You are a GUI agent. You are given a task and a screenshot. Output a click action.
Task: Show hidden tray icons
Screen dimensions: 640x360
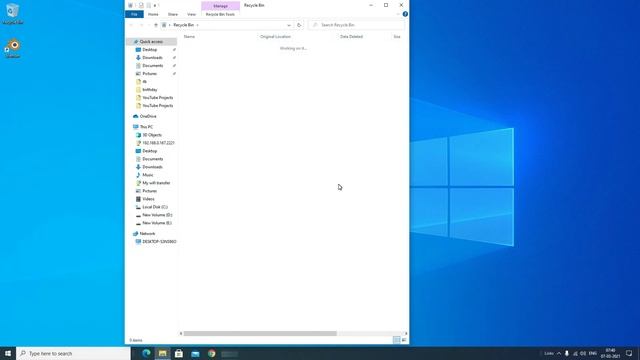559,353
